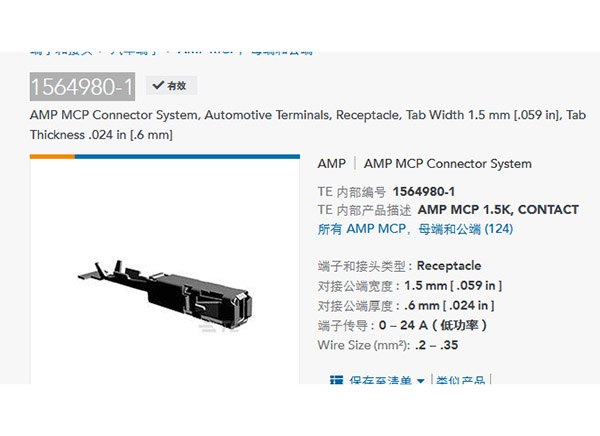Open the 保存至清单 dropdown arrow
Screen dimensions: 600x436
(421, 381)
